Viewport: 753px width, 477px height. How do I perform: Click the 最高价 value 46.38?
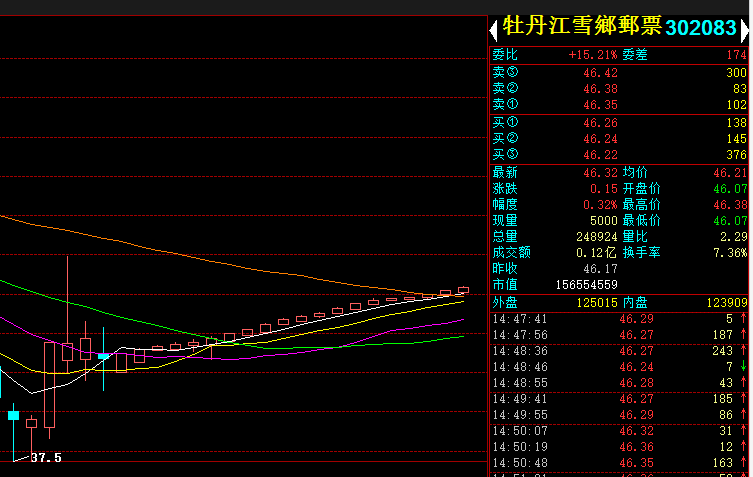pyautogui.click(x=730, y=205)
